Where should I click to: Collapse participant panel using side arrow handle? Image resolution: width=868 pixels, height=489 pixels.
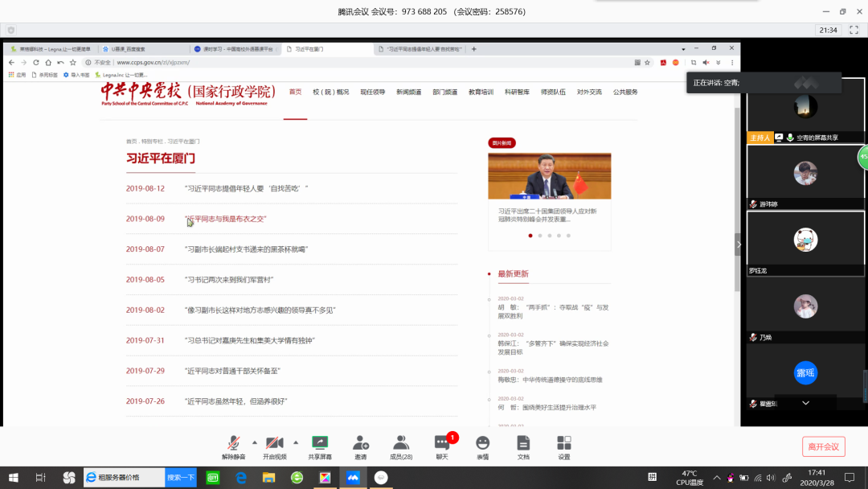pyautogui.click(x=739, y=244)
